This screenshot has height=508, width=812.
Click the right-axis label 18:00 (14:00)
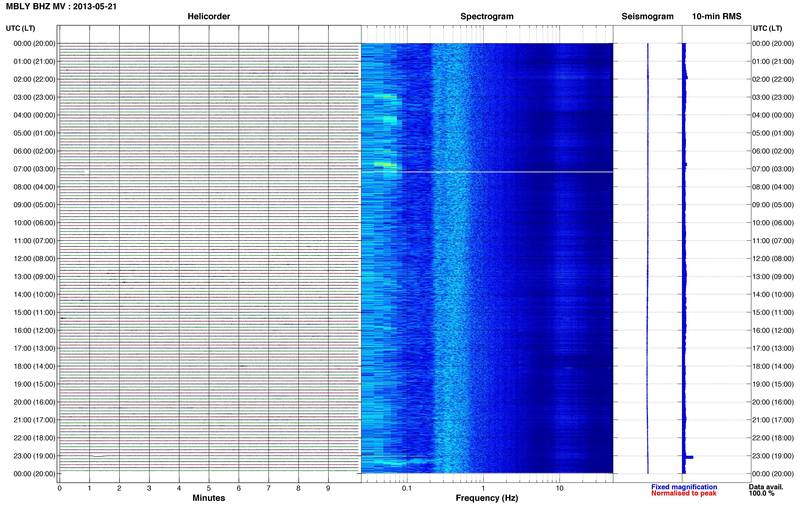773,366
